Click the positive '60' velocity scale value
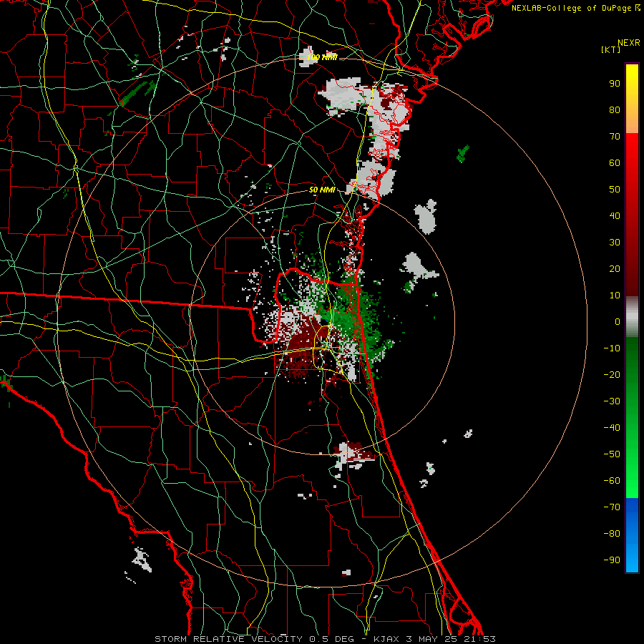 pos(615,163)
